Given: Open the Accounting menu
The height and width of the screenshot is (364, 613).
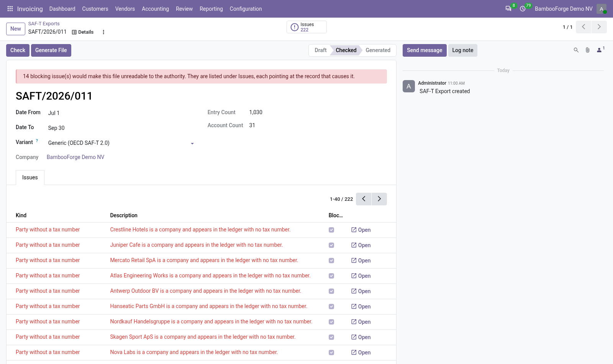Looking at the screenshot, I should (x=155, y=9).
